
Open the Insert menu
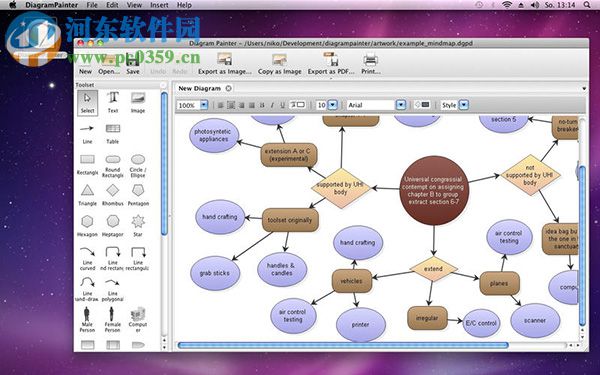point(159,5)
